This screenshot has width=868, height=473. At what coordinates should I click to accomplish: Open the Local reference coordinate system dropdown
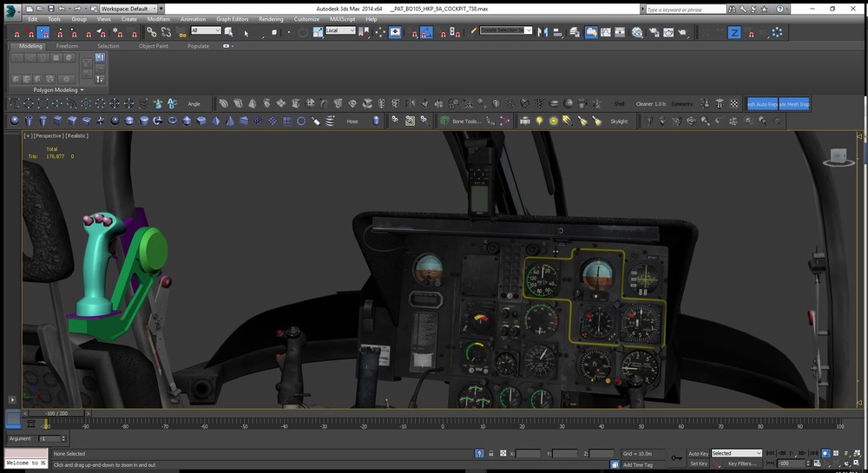coord(340,30)
